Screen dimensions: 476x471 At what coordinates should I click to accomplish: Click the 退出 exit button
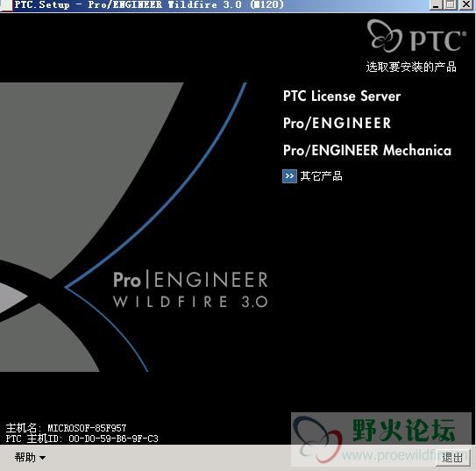click(x=452, y=457)
